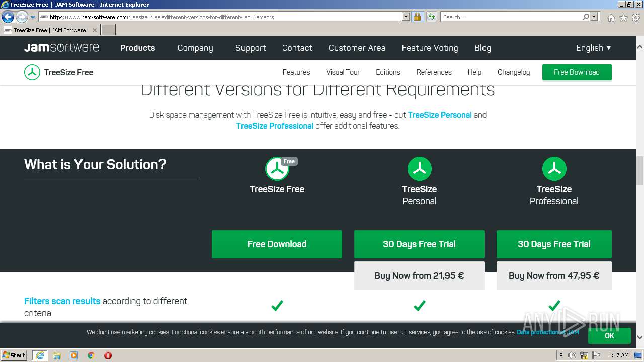Open the search provider dropdown

click(x=594, y=17)
